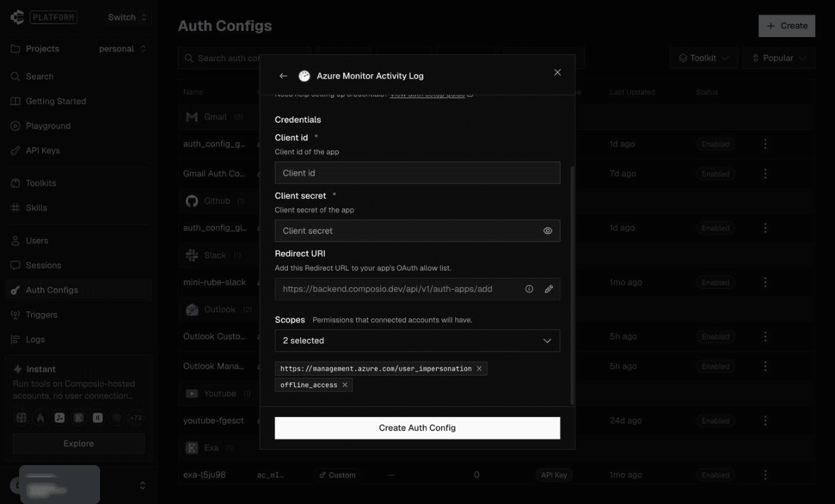Open more options for mini-rube-slack row
835x504 pixels.
pyautogui.click(x=765, y=282)
